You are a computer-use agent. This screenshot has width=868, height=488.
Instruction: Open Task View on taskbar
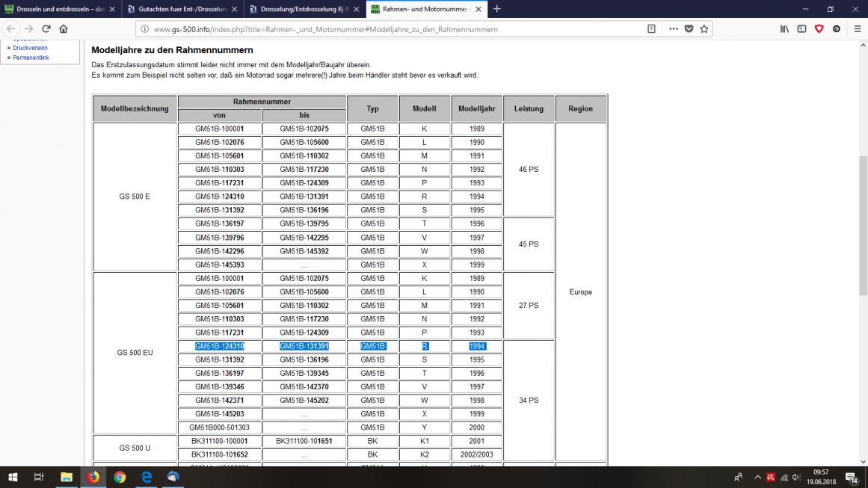(x=39, y=477)
